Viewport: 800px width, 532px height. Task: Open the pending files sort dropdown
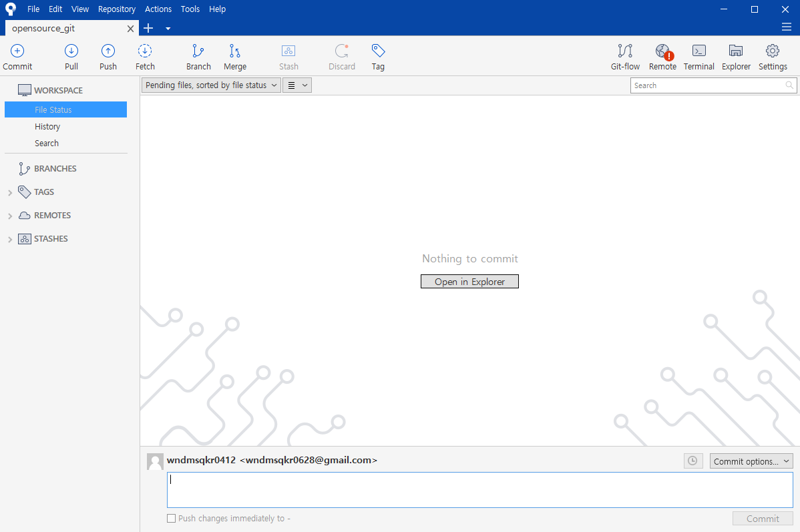coord(211,85)
